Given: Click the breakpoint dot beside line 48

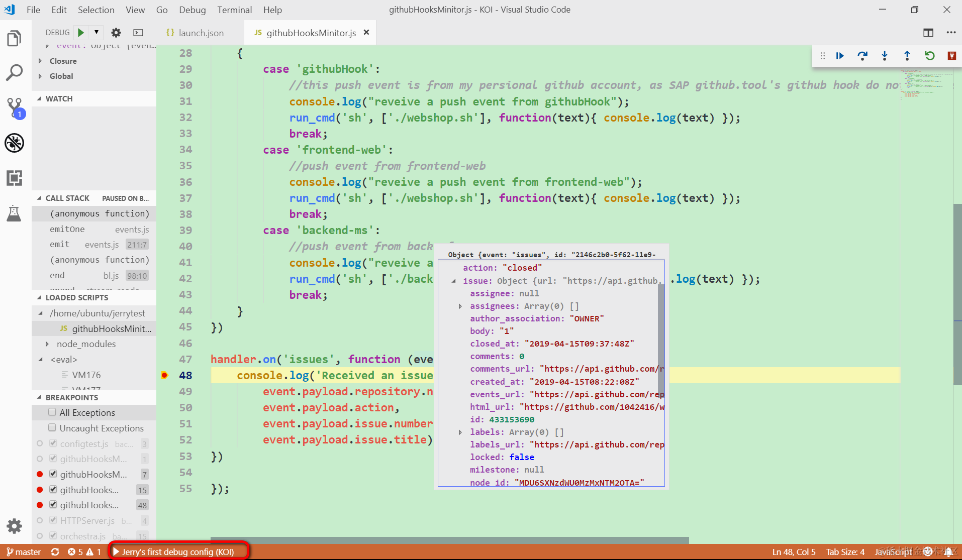Looking at the screenshot, I should (164, 375).
